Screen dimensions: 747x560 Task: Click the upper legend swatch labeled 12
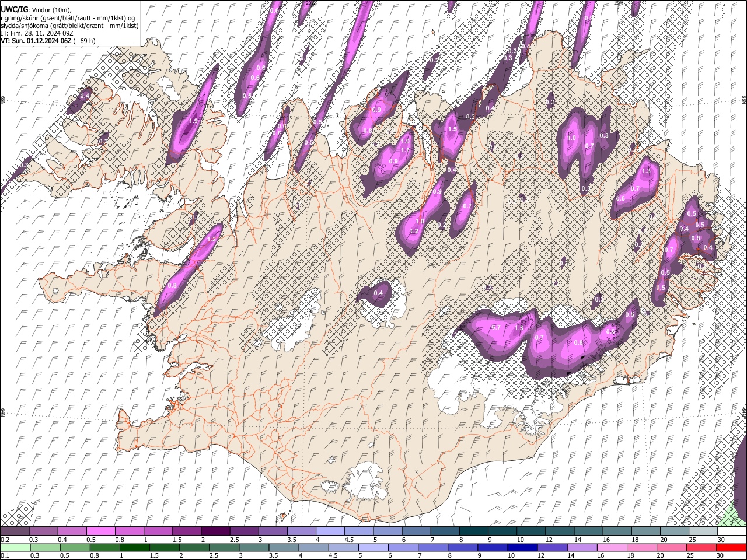pyautogui.click(x=560, y=531)
